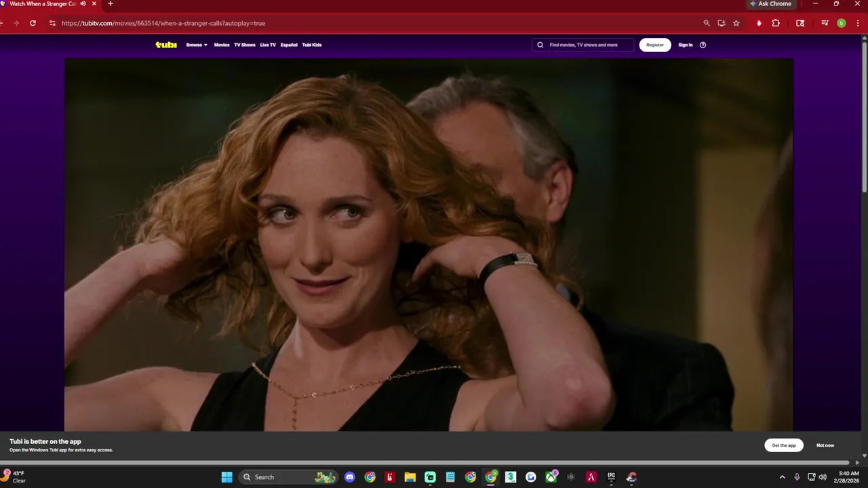This screenshot has width=868, height=488.
Task: Open the TV Shows nav item
Action: 245,45
